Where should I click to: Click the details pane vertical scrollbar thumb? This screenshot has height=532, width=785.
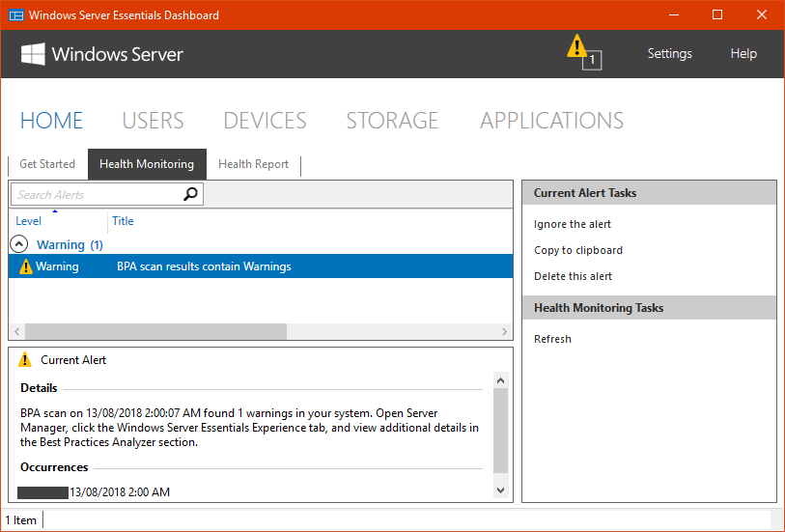pos(500,431)
